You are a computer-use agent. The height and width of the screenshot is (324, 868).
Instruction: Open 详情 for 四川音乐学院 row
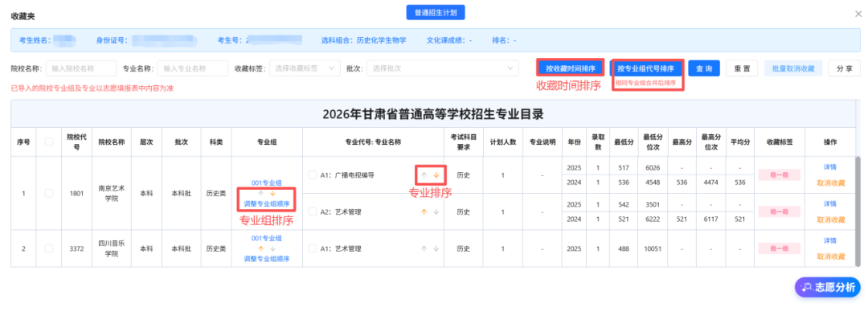click(829, 241)
